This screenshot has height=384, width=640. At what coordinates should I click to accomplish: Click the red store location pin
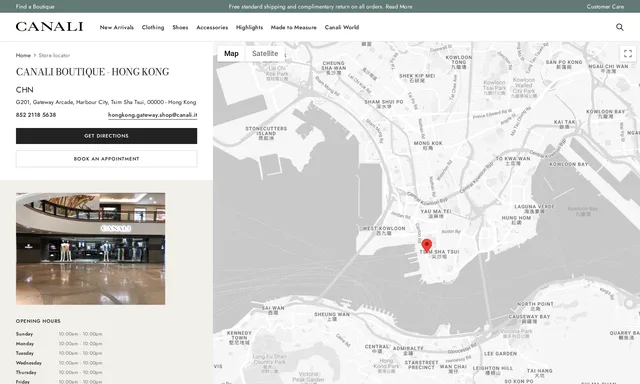(427, 245)
